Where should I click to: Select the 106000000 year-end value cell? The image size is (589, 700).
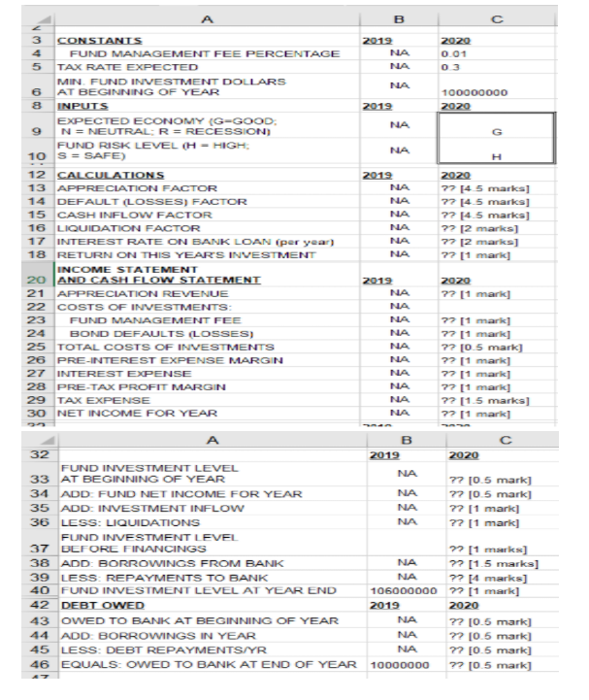[x=406, y=590]
